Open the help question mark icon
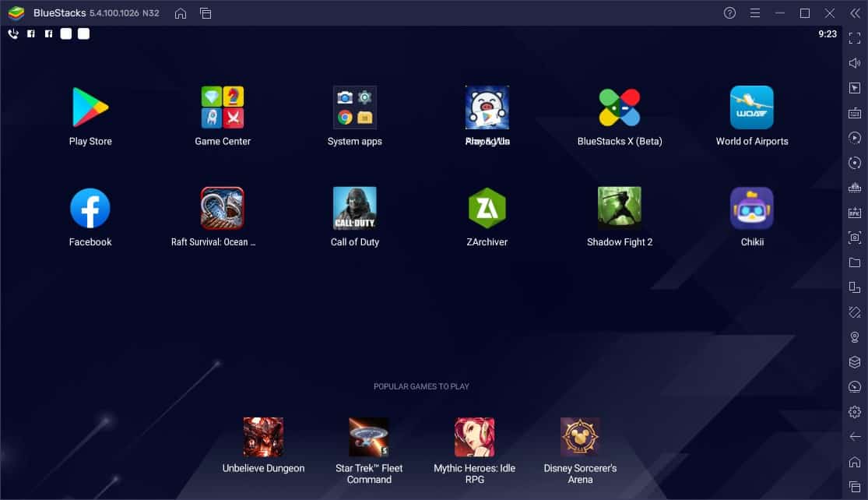868x500 pixels. point(729,12)
